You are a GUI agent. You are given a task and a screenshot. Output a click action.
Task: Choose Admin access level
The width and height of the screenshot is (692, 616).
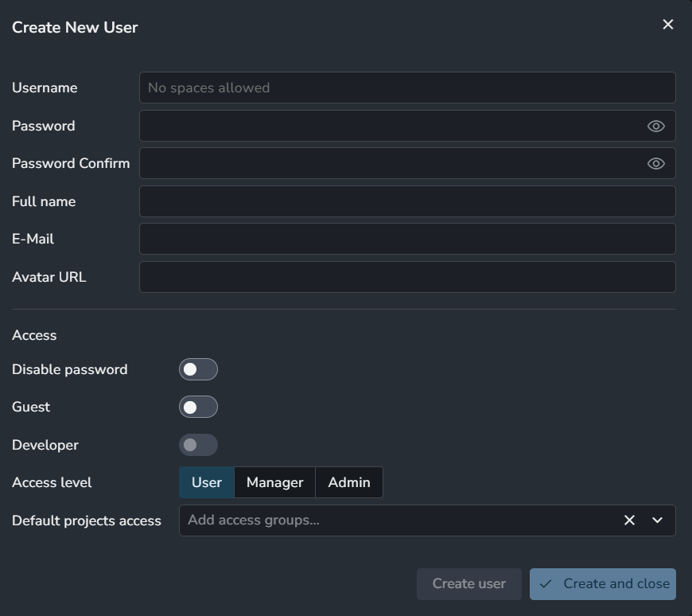349,482
